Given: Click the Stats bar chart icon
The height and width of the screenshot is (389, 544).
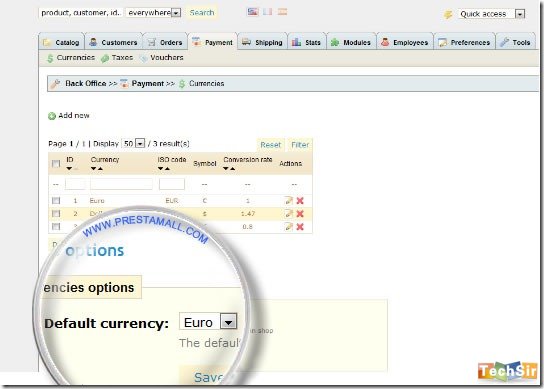Looking at the screenshot, I should [x=296, y=42].
